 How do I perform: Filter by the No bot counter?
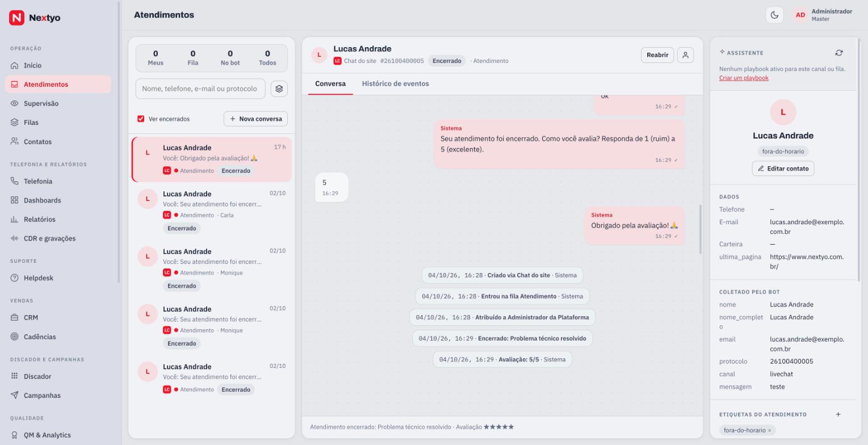click(x=230, y=58)
